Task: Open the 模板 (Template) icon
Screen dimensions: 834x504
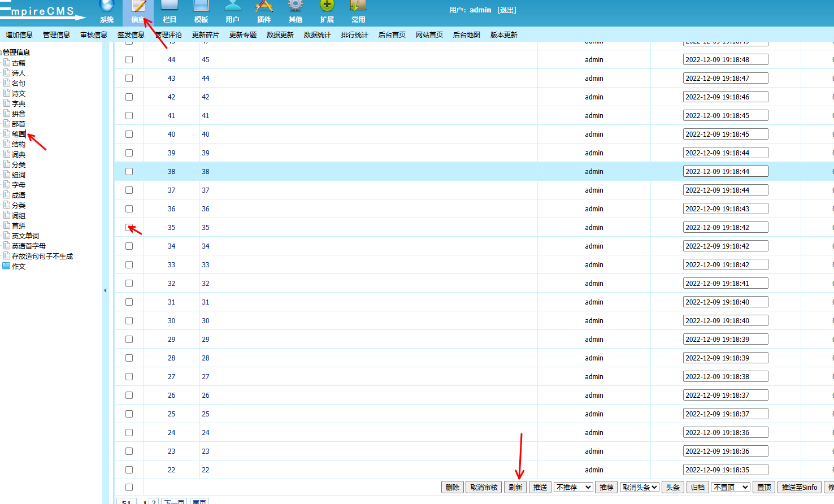Action: point(201,11)
